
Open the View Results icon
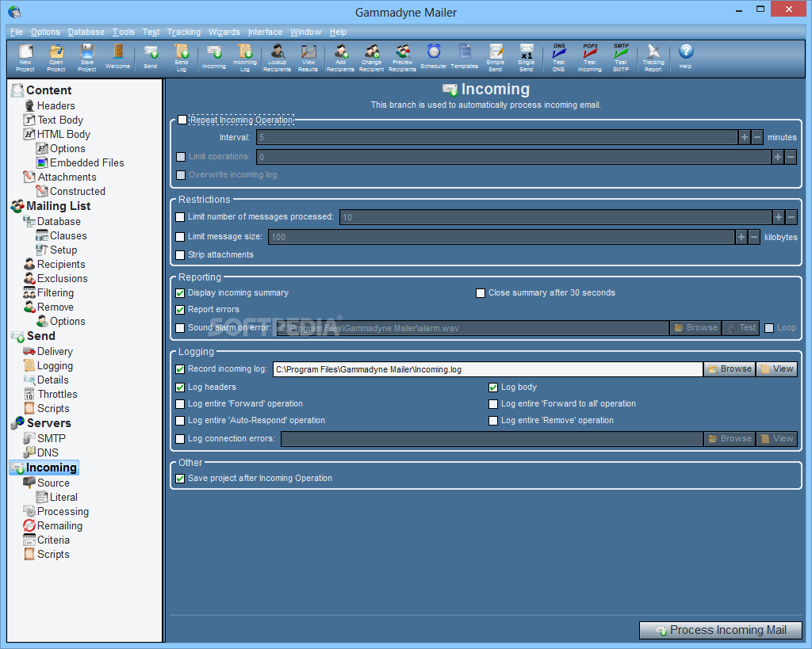pos(308,57)
